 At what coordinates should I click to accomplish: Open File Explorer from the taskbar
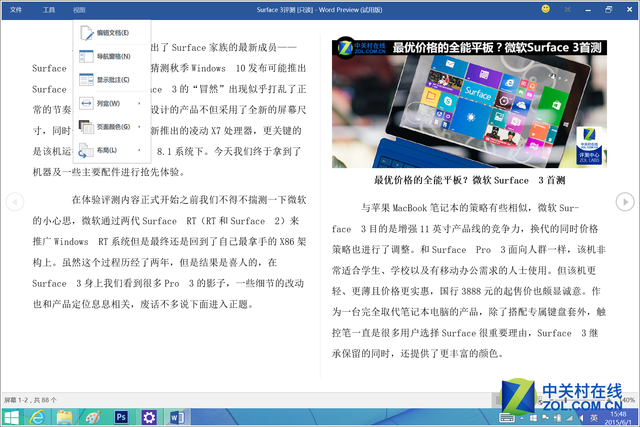click(64, 418)
